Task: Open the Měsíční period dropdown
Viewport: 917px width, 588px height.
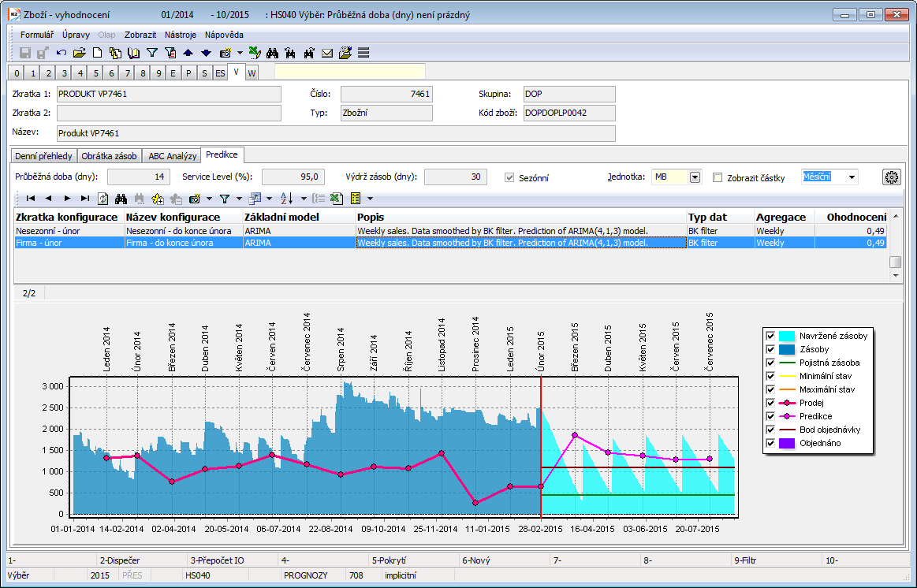Action: 852,177
